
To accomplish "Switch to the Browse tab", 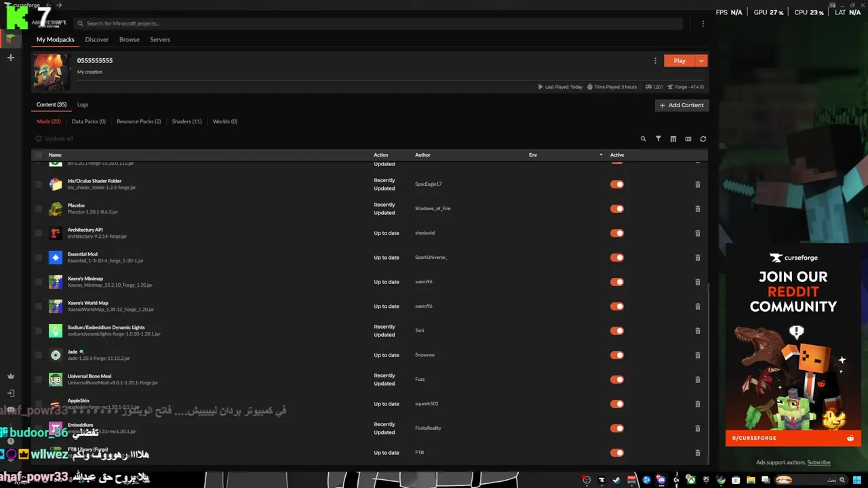I will (x=130, y=39).
